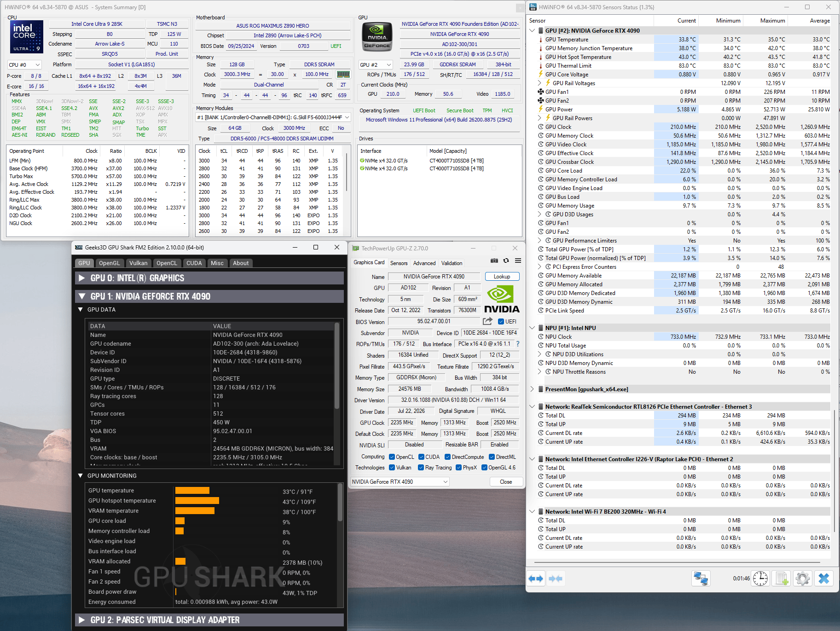Open the CPU #0 selector dropdown
Screen dimensions: 840x631
(25, 65)
